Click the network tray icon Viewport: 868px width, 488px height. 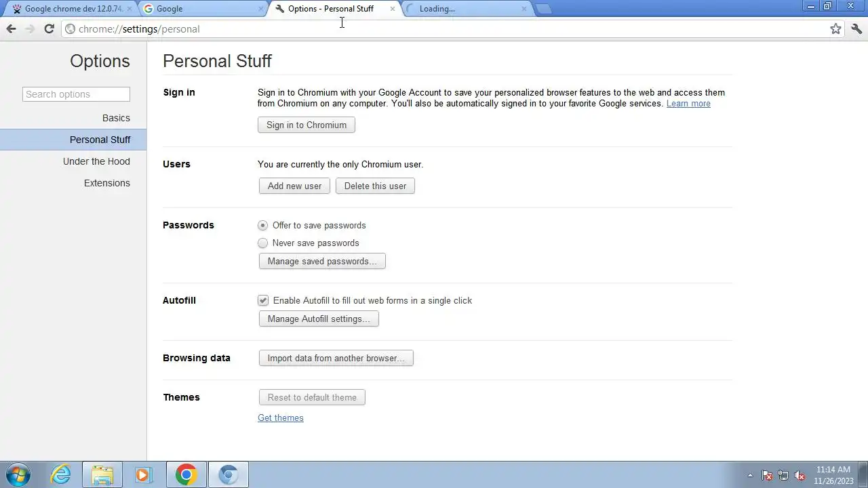(783, 475)
